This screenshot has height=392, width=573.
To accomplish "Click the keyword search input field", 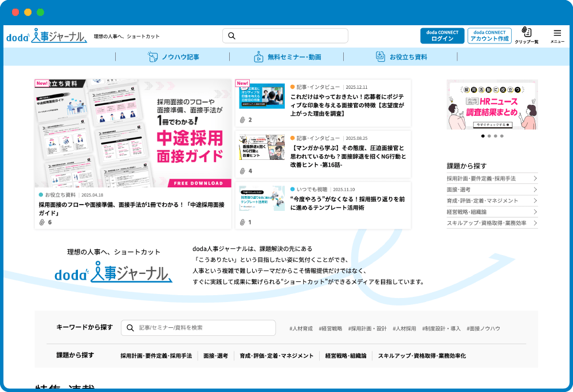I will (x=198, y=328).
